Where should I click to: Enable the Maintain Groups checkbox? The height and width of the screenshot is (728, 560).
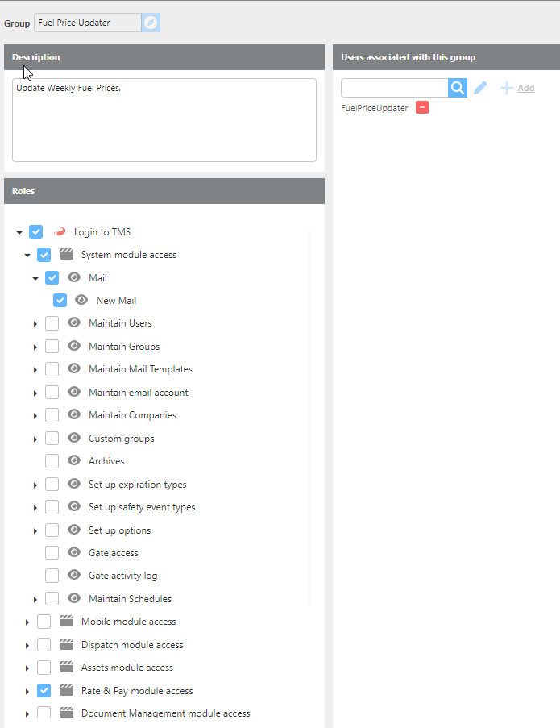pos(52,347)
